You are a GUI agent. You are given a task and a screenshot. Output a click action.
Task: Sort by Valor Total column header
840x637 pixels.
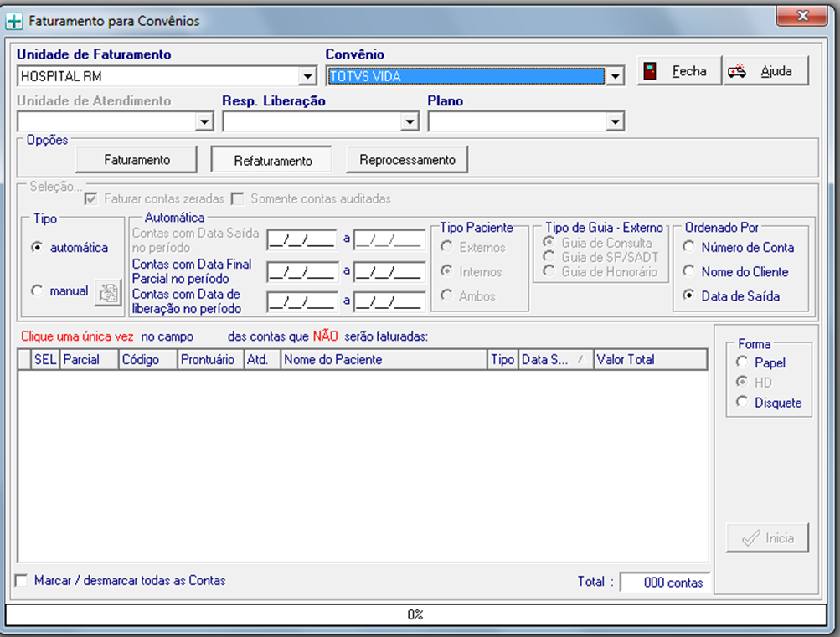[x=651, y=359]
